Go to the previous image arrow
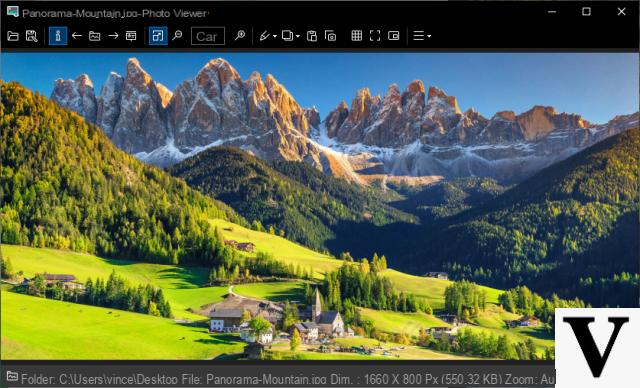 coord(77,36)
